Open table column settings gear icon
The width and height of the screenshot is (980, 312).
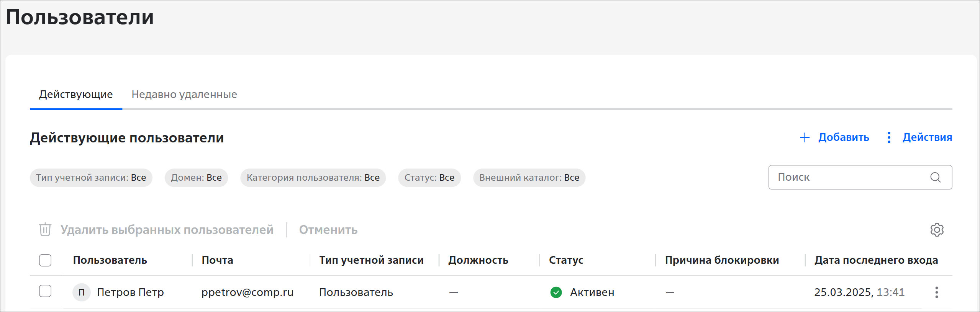(x=937, y=230)
